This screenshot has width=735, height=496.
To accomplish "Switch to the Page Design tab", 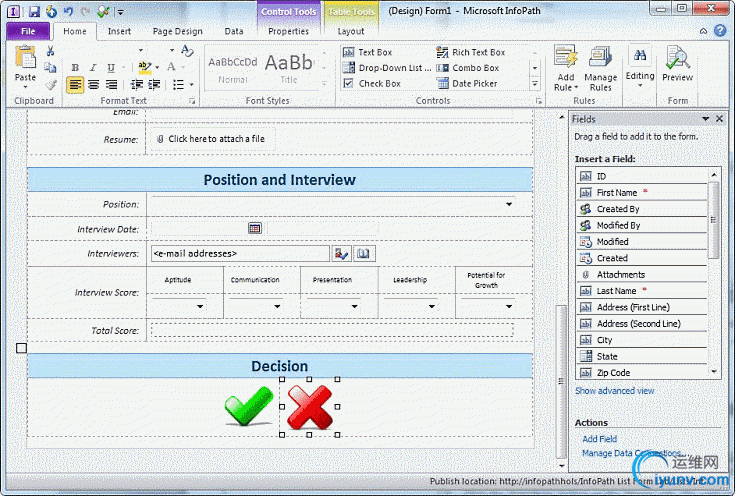I will [178, 31].
